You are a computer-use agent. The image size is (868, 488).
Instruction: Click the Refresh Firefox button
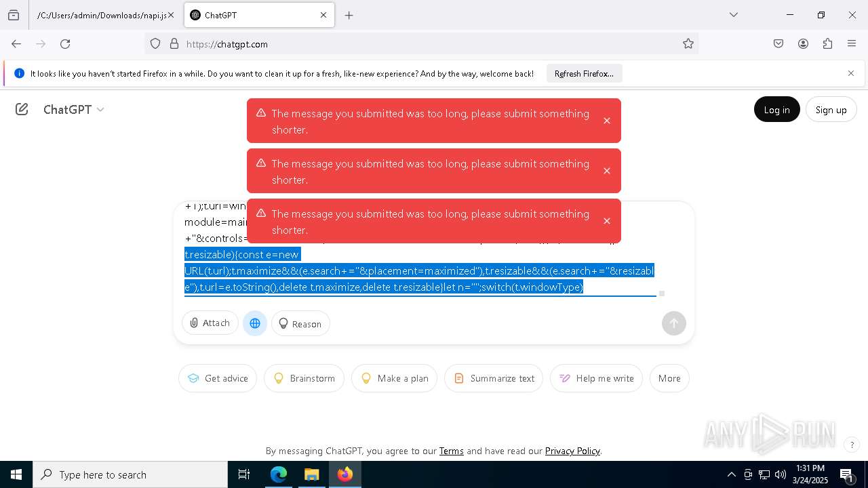(584, 73)
